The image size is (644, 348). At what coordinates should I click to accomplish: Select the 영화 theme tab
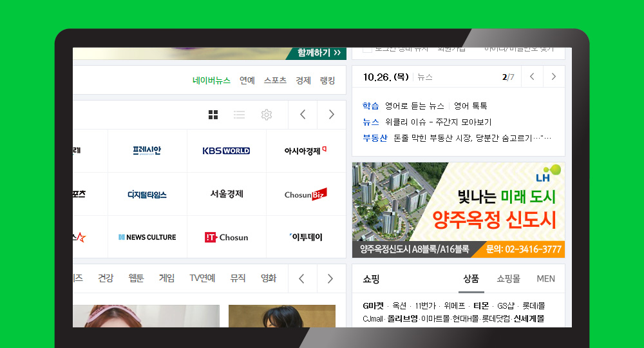pyautogui.click(x=269, y=278)
